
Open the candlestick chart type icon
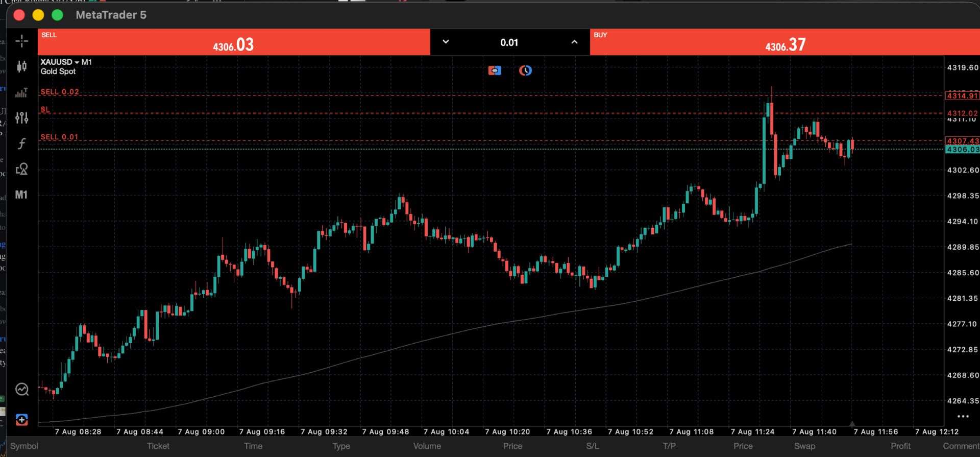[21, 66]
